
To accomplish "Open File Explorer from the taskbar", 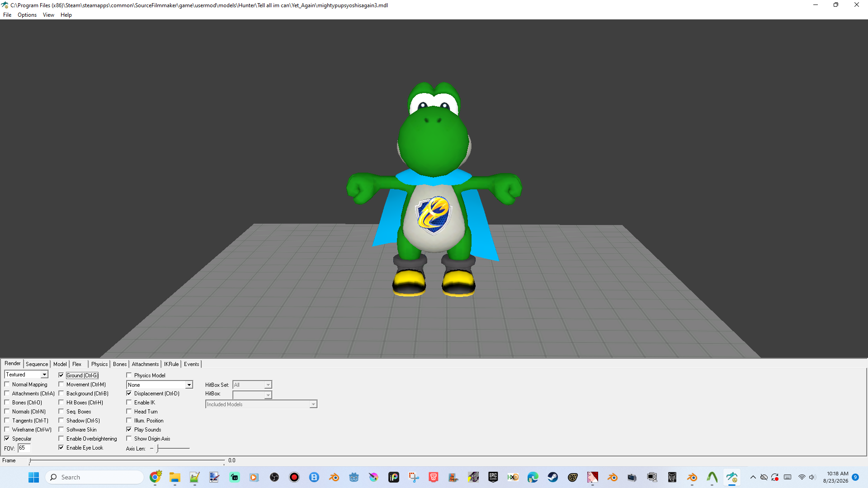I will coord(175,477).
